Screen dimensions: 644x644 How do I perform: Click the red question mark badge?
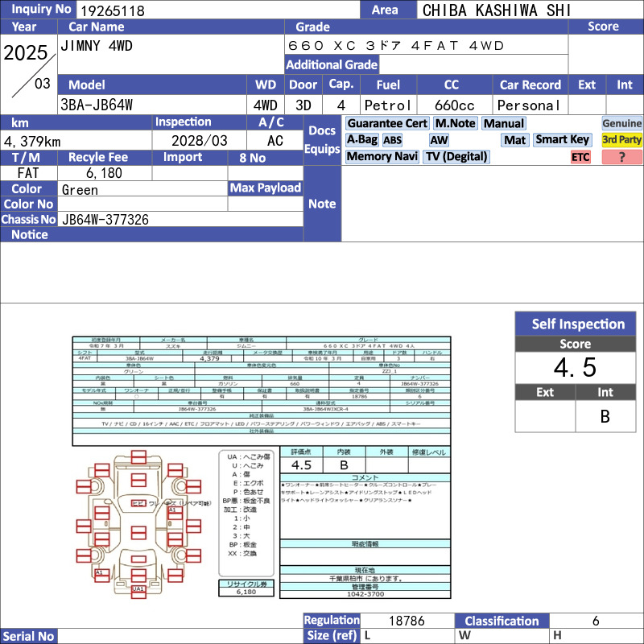(621, 157)
